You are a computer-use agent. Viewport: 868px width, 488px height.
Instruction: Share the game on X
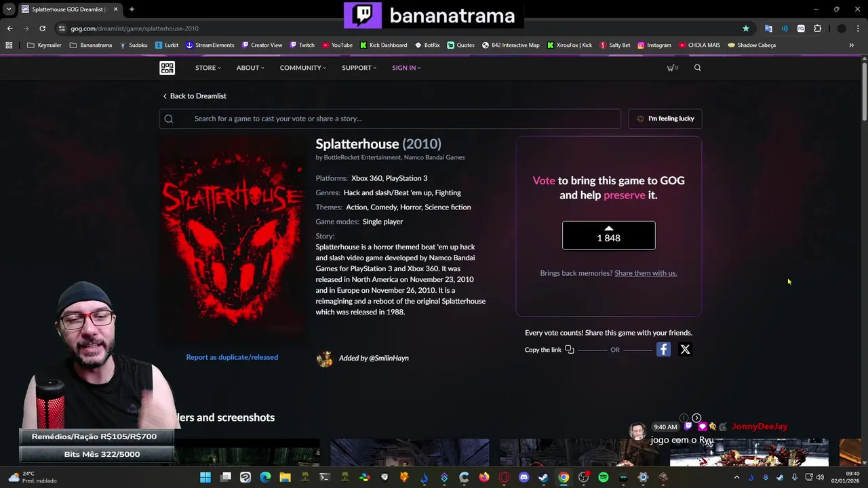tap(685, 350)
